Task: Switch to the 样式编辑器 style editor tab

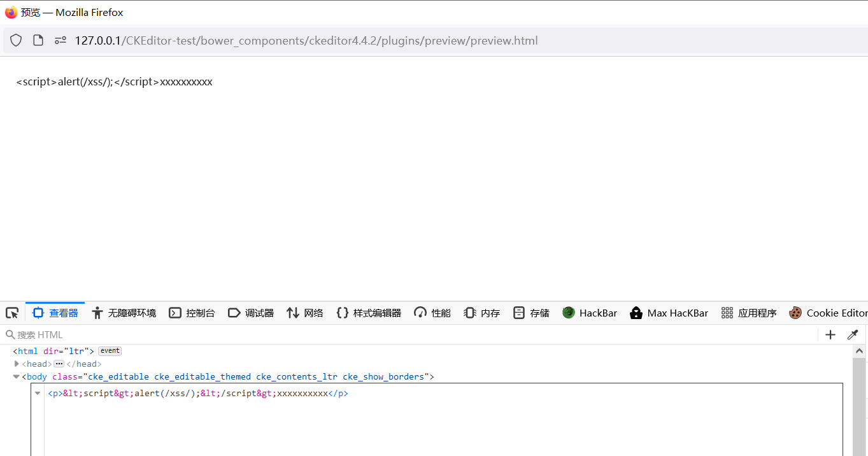Action: pos(369,313)
